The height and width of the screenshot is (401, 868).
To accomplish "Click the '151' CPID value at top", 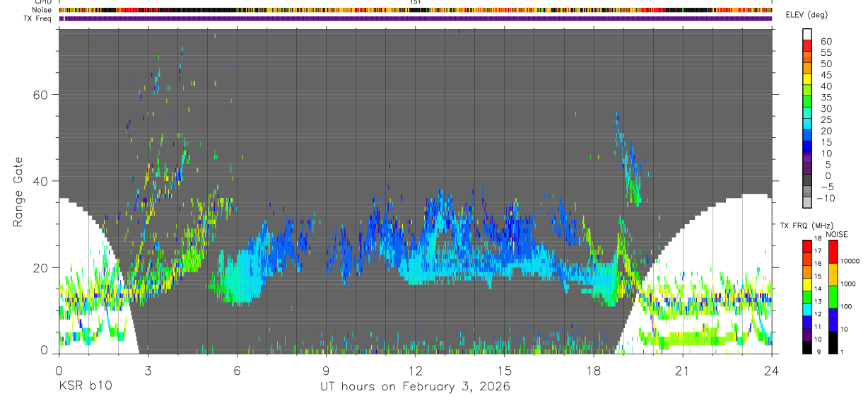I will click(416, 2).
